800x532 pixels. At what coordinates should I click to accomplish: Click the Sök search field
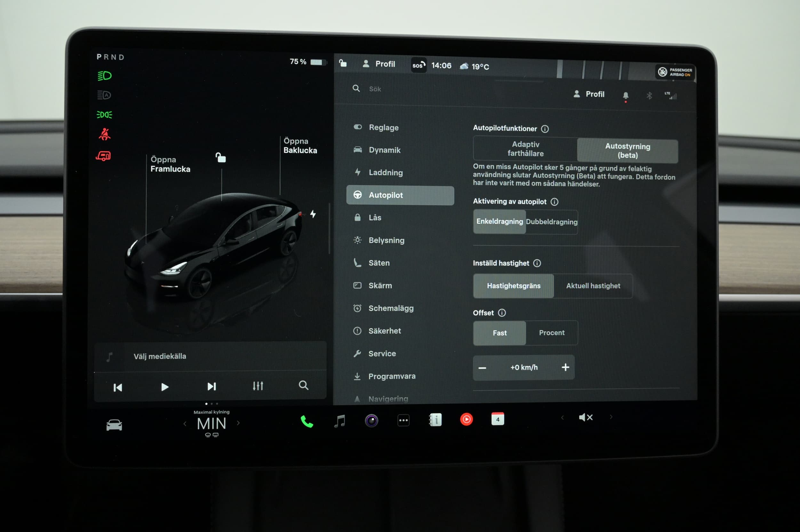(375, 89)
